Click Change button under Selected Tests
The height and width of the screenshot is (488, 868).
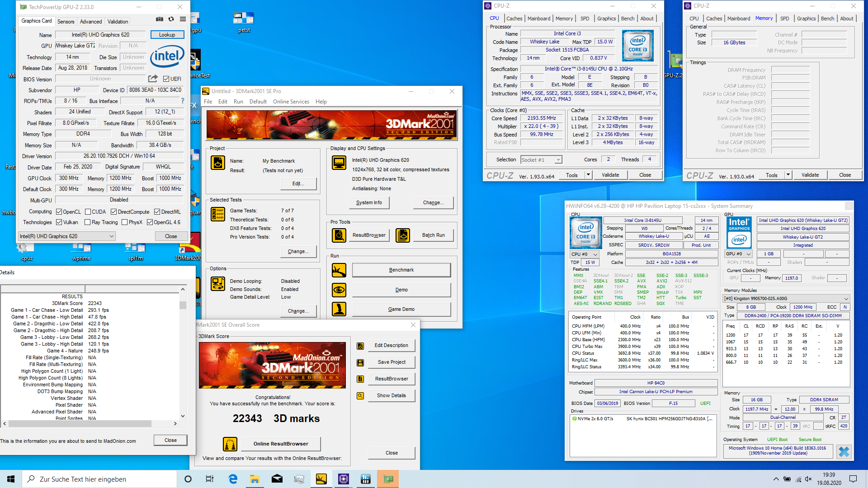point(298,252)
